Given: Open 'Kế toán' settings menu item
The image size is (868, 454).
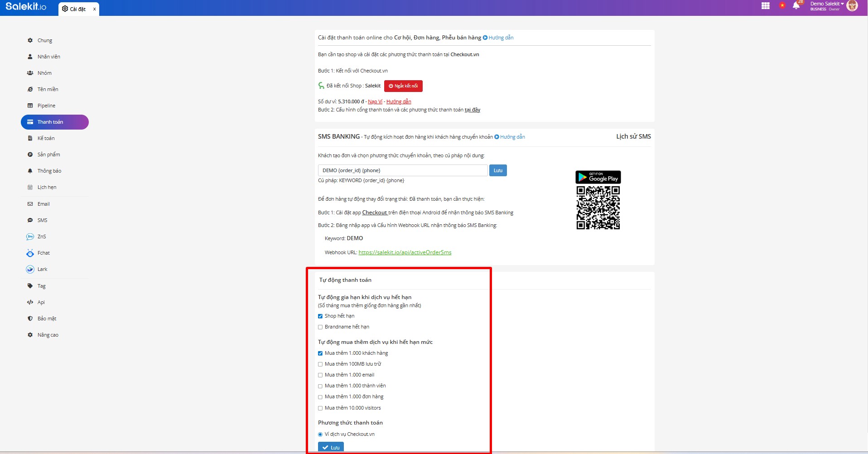Looking at the screenshot, I should click(46, 138).
